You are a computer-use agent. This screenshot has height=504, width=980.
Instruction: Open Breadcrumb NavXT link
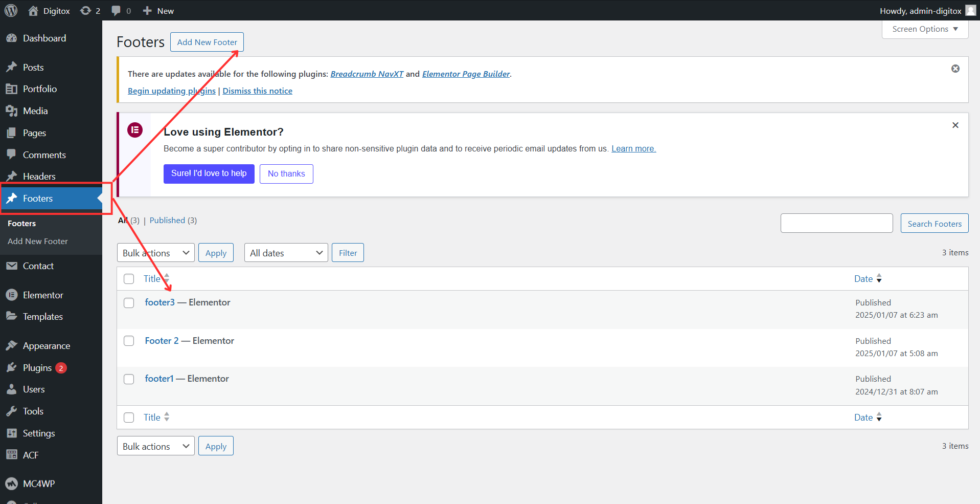click(x=367, y=74)
